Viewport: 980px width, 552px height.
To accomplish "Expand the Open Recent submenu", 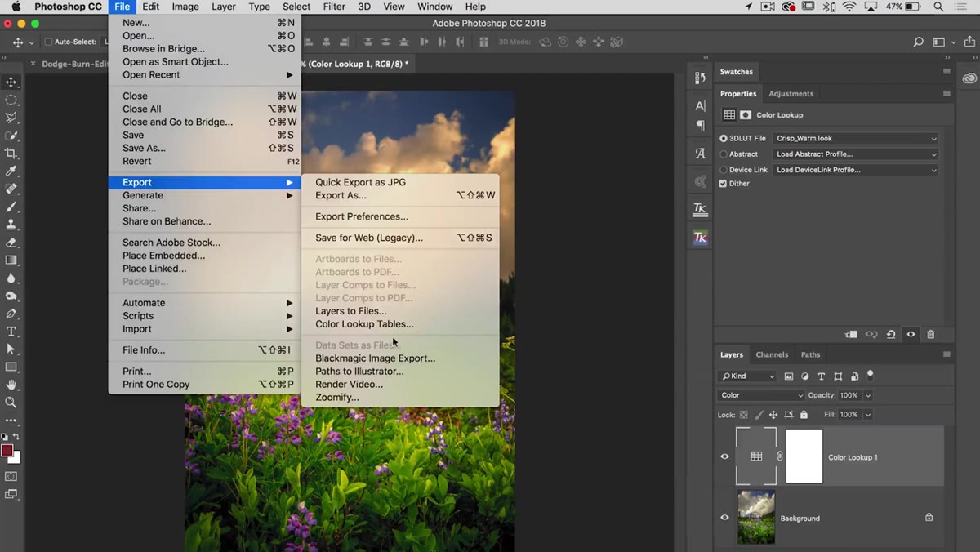I will (x=205, y=75).
